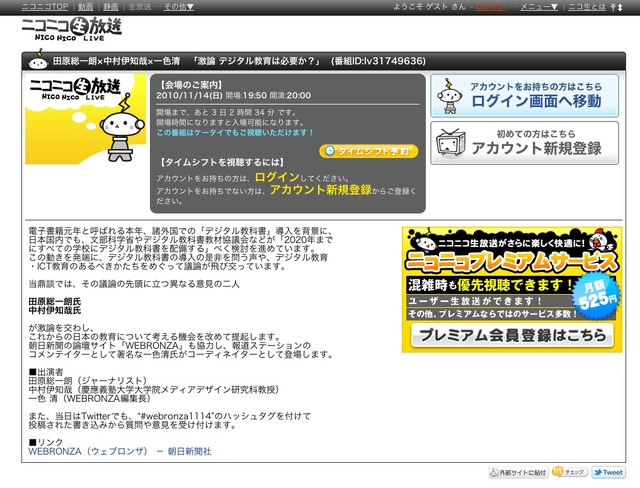640x488 pixels.
Task: Go to the 動画 section
Action: point(86,7)
